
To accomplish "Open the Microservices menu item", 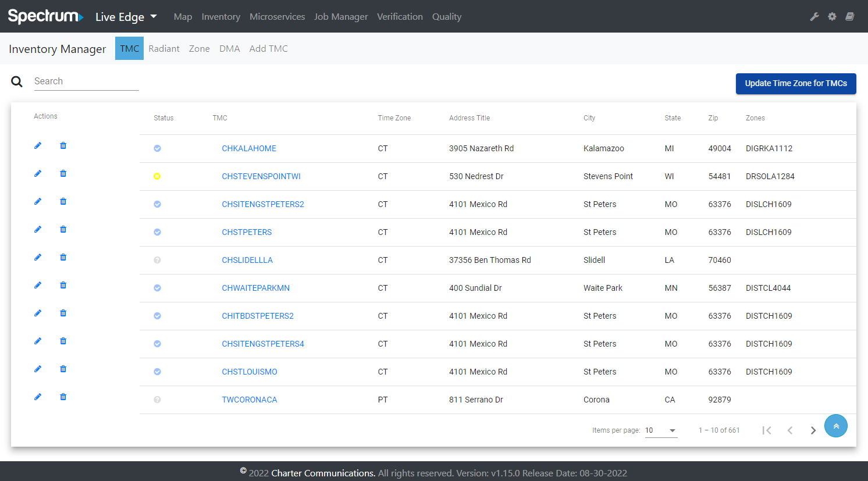I will coord(277,17).
